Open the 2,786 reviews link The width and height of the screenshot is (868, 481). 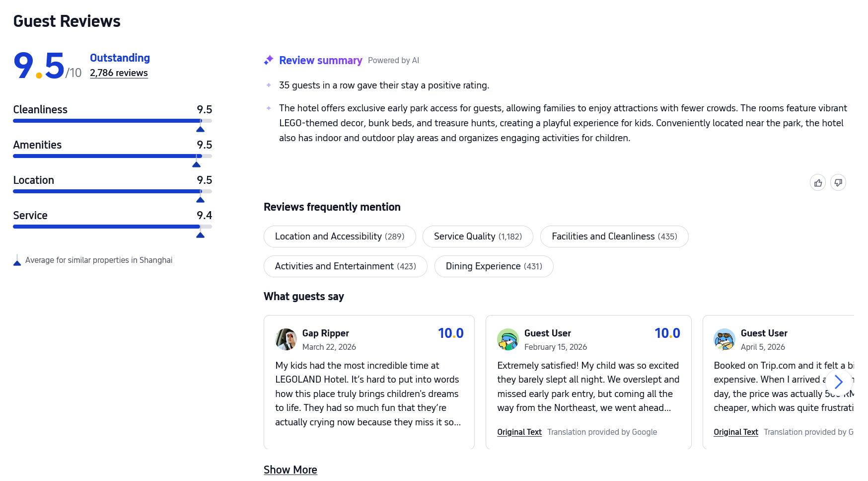[x=119, y=73]
